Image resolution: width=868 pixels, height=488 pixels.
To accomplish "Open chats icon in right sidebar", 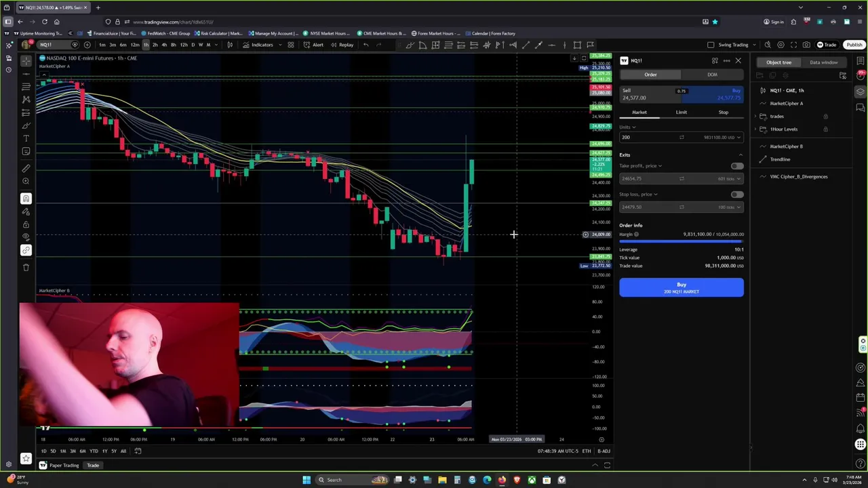I will click(x=861, y=106).
